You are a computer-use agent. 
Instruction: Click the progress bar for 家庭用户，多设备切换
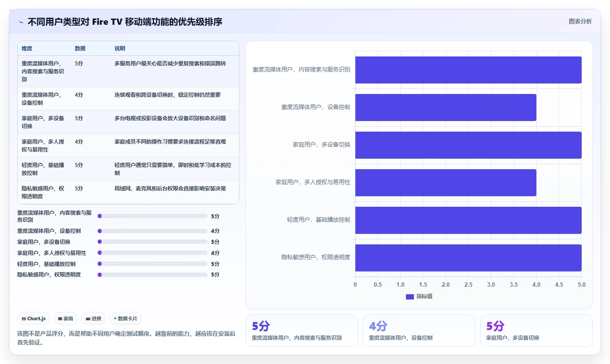click(x=152, y=242)
